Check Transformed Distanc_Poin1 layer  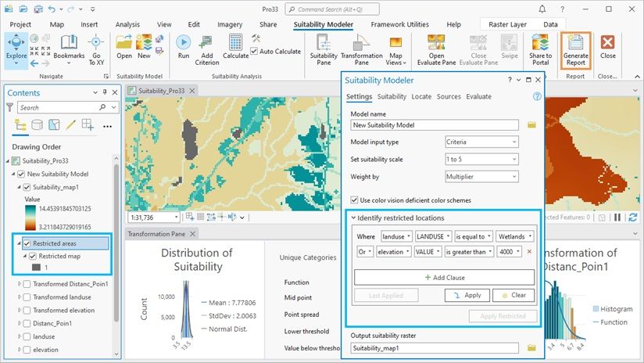point(27,284)
